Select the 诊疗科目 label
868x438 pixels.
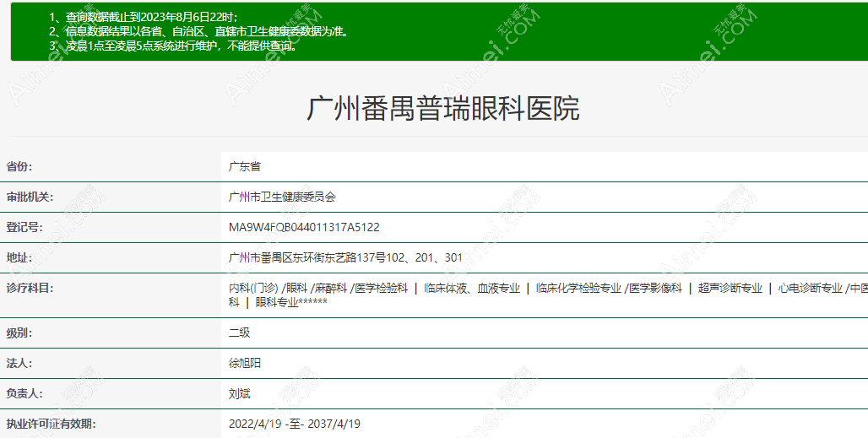(x=30, y=288)
